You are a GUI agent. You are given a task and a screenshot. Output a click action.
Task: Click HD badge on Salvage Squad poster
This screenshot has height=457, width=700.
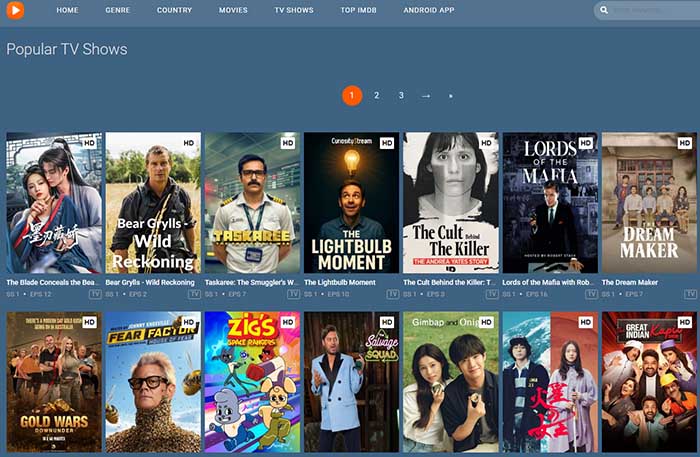click(x=387, y=322)
